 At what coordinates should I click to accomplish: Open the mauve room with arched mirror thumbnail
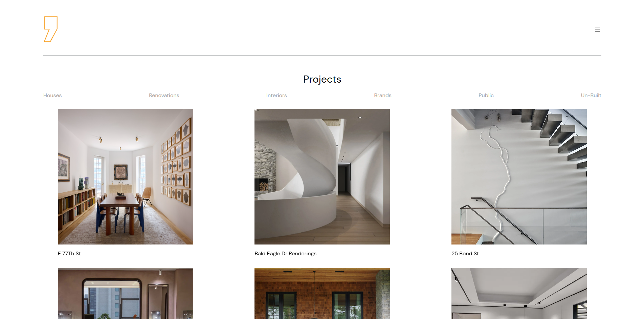coord(126,294)
